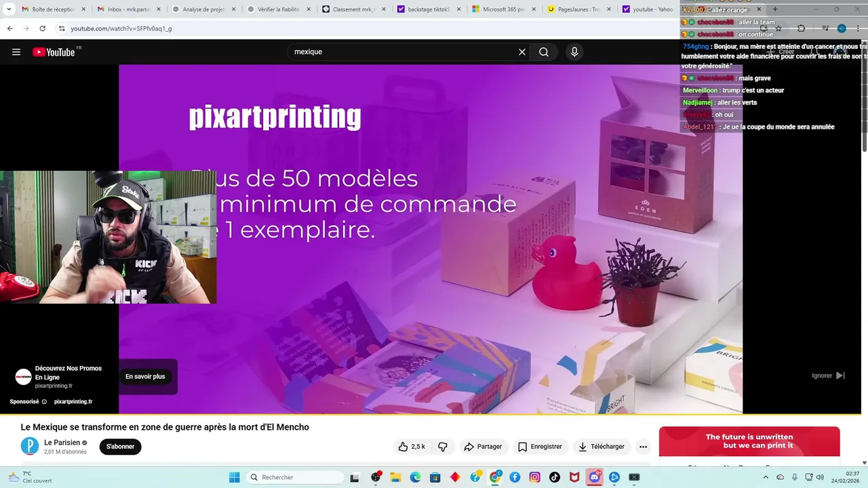Close the 'Analyse de projet' tab
Image resolution: width=868 pixels, height=488 pixels.
(x=233, y=9)
